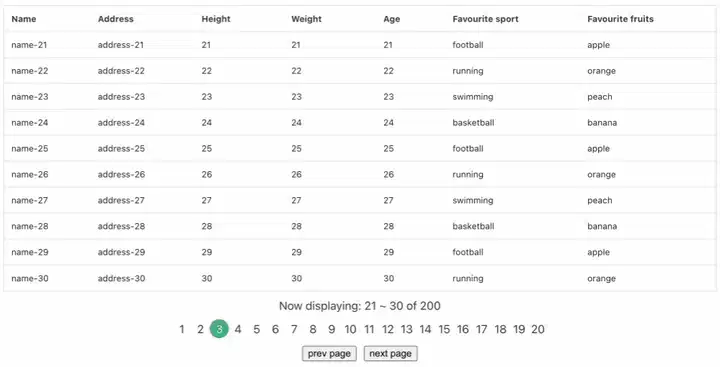Click the next page button
The image size is (720, 367).
[390, 354]
